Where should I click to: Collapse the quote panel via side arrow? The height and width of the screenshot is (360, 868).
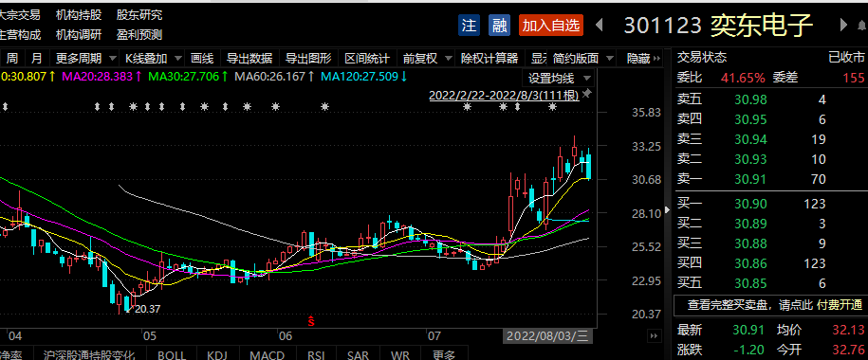667,210
